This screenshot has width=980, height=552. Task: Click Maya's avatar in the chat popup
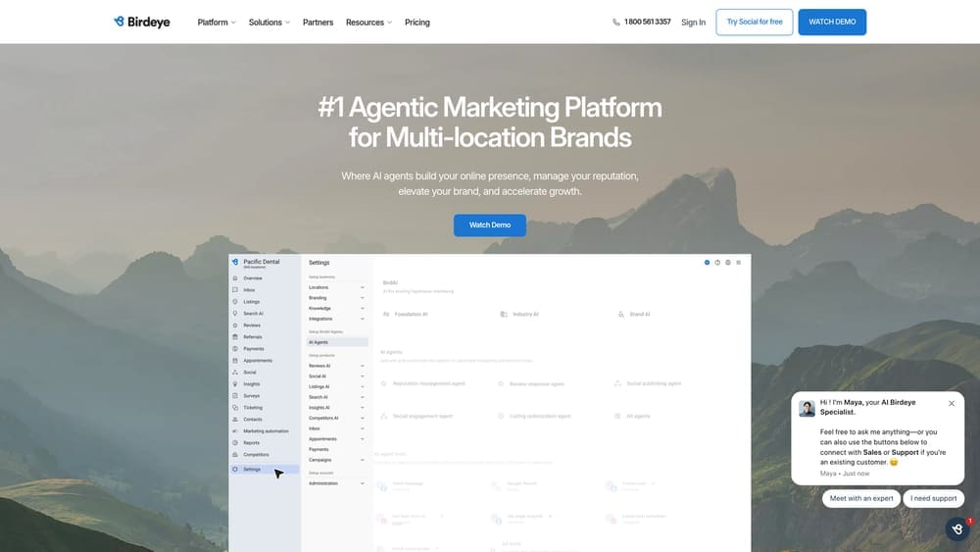pos(807,408)
